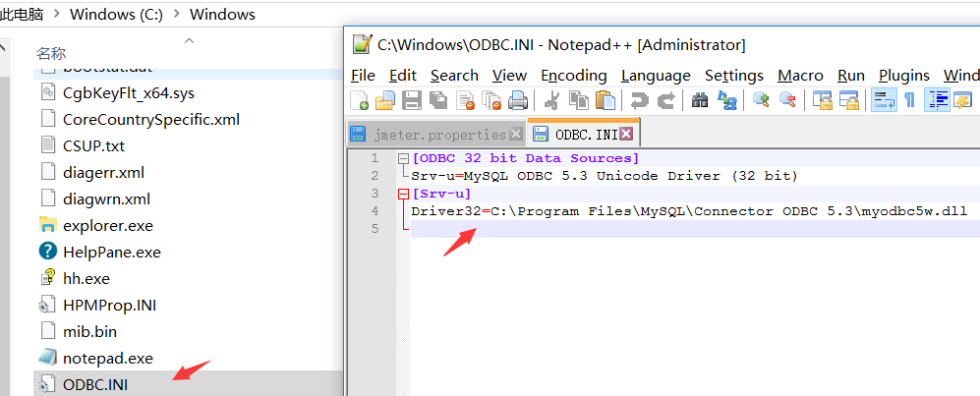Open the Language menu

coord(656,76)
